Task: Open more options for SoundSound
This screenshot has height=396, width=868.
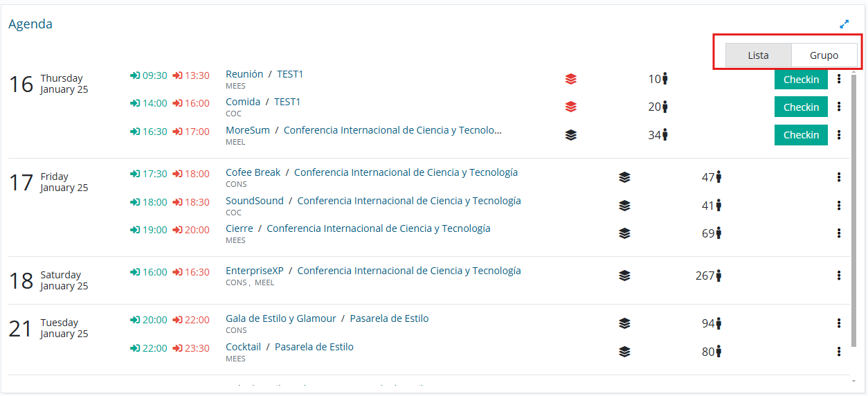Action: pyautogui.click(x=839, y=206)
